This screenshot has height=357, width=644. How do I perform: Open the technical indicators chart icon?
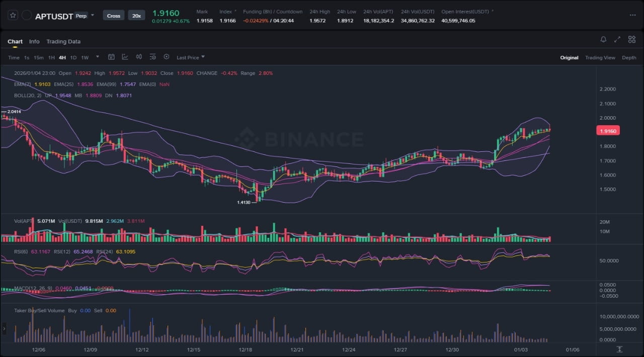[x=125, y=57]
